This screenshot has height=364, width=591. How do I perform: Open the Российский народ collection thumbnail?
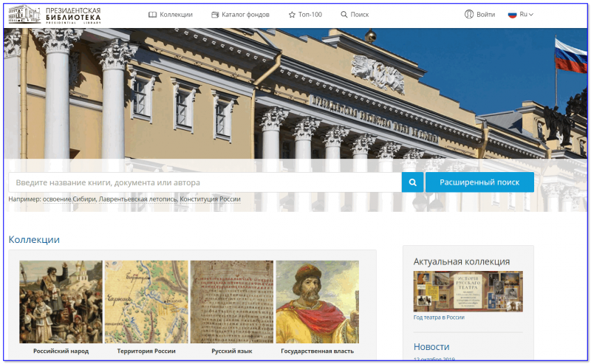[x=61, y=302]
